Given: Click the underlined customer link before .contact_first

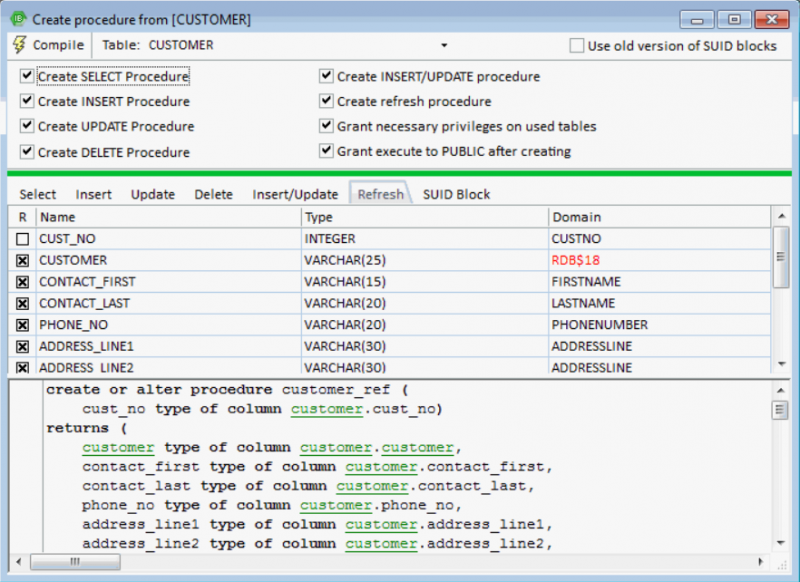Looking at the screenshot, I should (381, 467).
